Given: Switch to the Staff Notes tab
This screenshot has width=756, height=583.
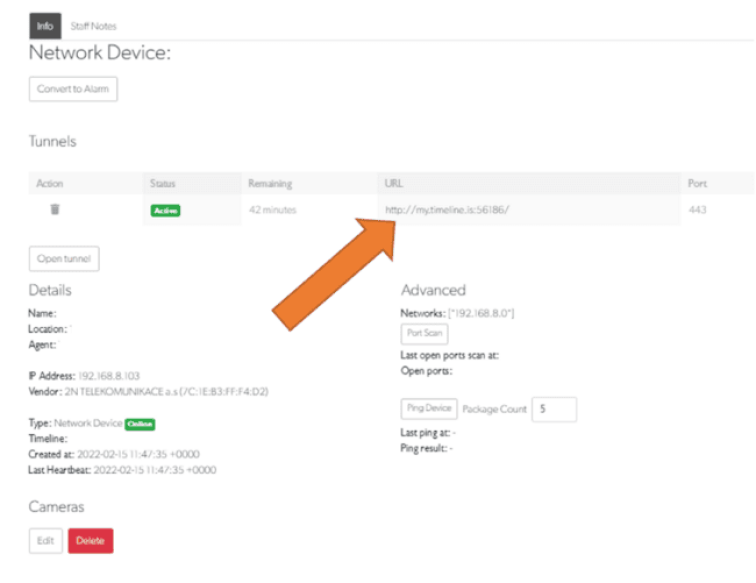Looking at the screenshot, I should pos(93,26).
